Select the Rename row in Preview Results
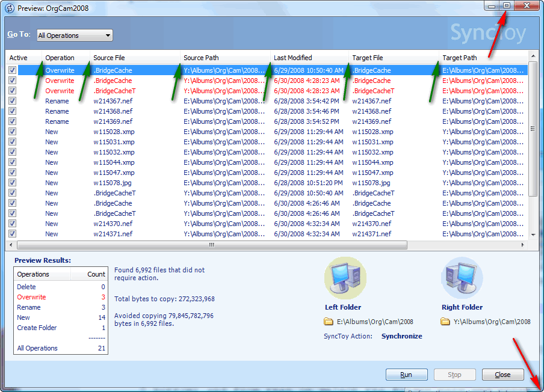The image size is (544, 392). point(61,307)
